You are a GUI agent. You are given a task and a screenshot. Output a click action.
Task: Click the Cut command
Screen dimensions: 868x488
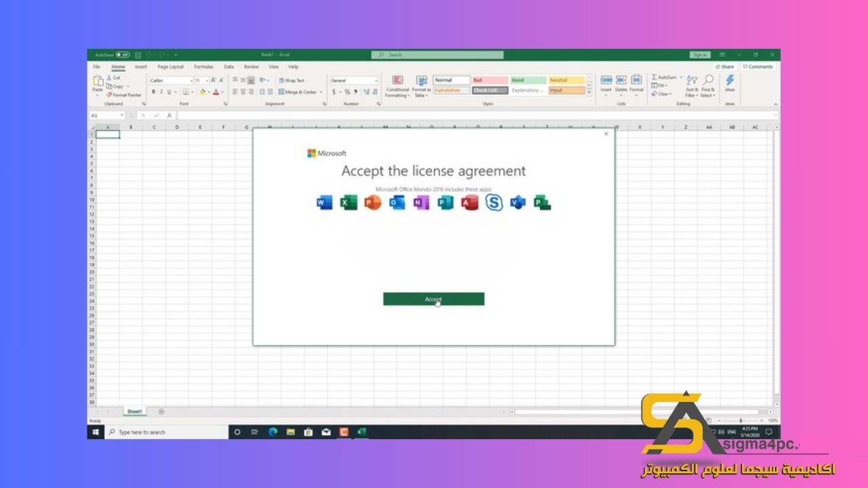tap(113, 78)
